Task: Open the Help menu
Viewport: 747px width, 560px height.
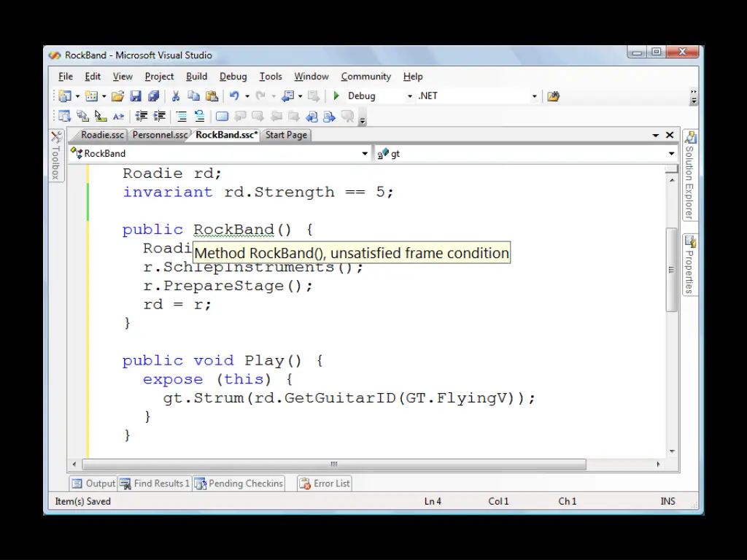Action: 413,76
